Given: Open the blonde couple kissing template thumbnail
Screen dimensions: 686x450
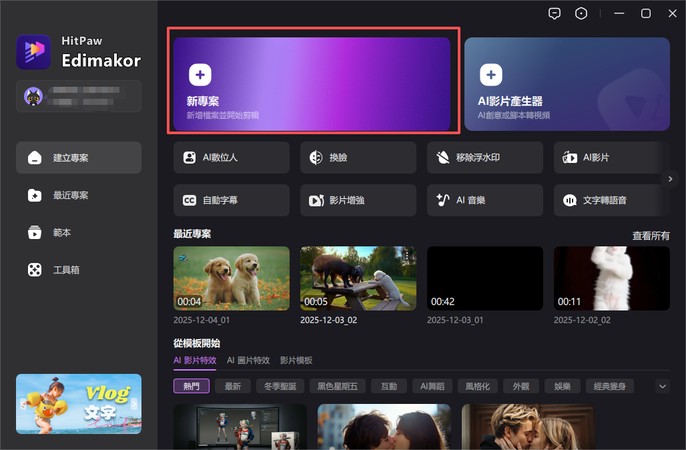Looking at the screenshot, I should (528, 426).
